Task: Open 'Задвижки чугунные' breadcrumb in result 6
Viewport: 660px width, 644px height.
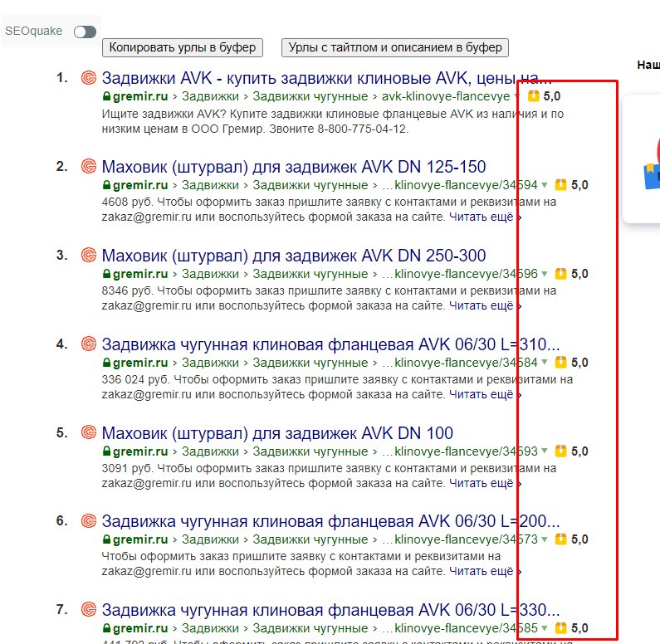Action: point(310,539)
